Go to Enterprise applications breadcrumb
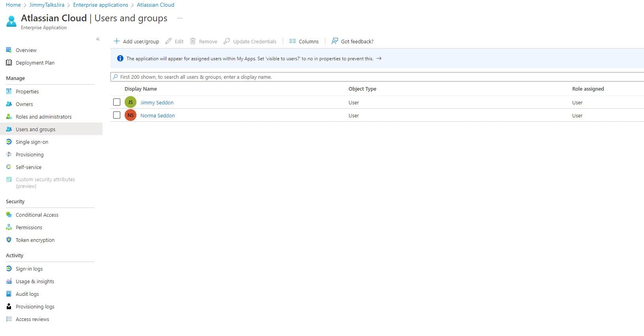This screenshot has width=644, height=336. click(101, 5)
